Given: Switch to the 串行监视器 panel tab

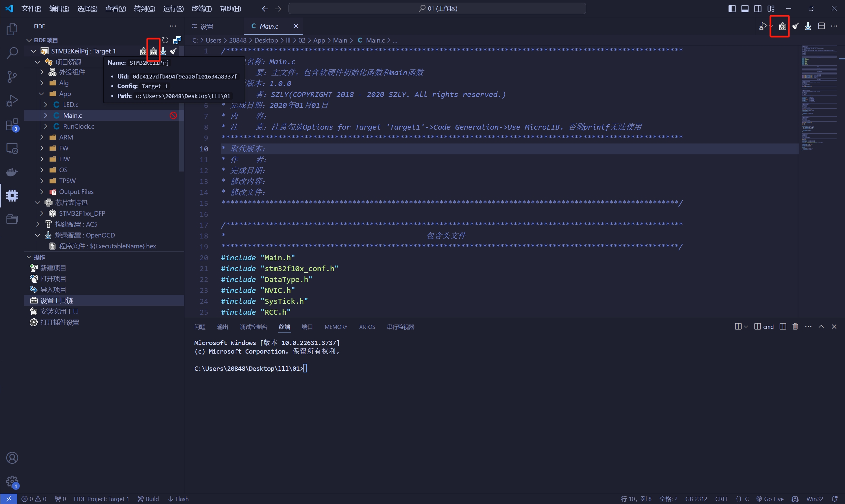Looking at the screenshot, I should [401, 327].
